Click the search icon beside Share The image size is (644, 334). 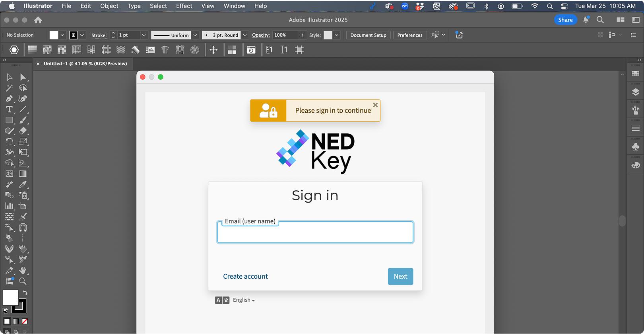[600, 20]
